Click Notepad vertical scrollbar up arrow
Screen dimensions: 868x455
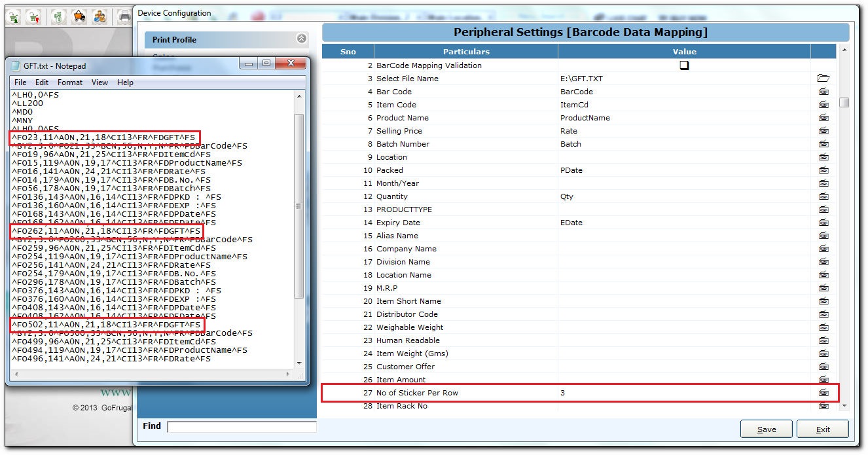click(x=299, y=96)
